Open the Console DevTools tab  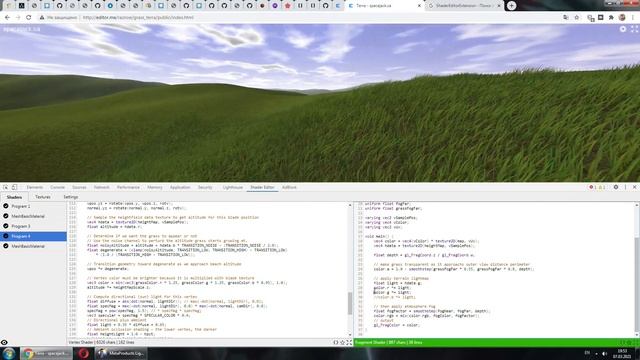tap(58, 187)
